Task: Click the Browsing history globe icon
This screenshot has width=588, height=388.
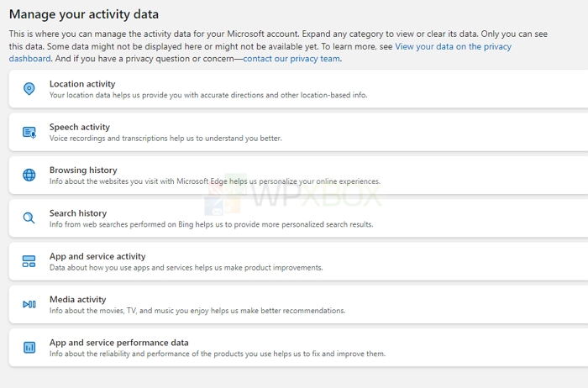Action: click(x=29, y=175)
